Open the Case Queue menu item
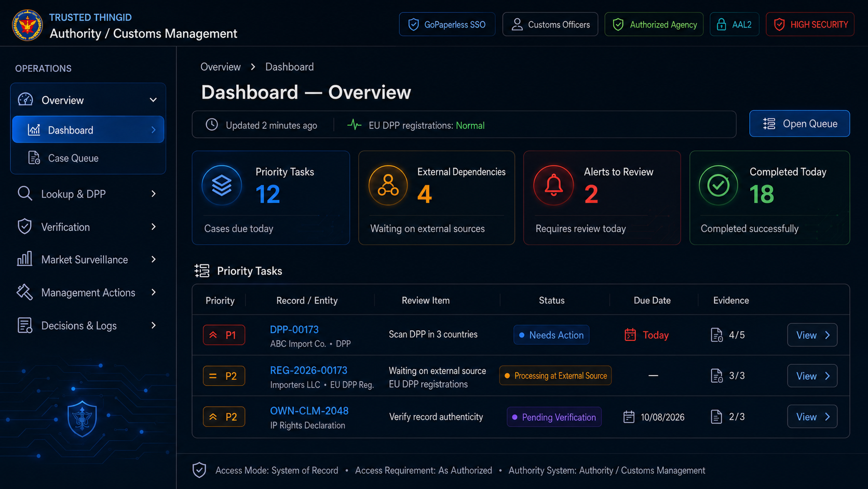Screen dimensions: 868x489 point(88,158)
